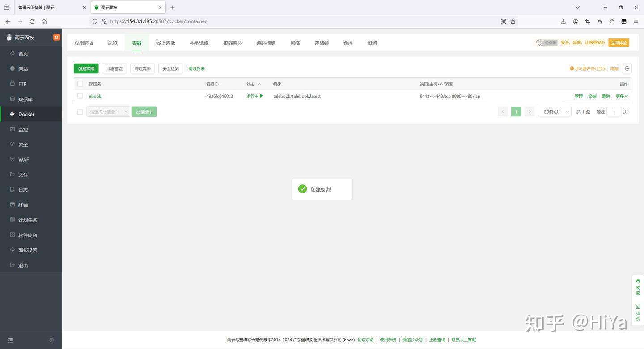Select pagination page 1
Screen dimensions: 644x349
pyautogui.click(x=516, y=112)
